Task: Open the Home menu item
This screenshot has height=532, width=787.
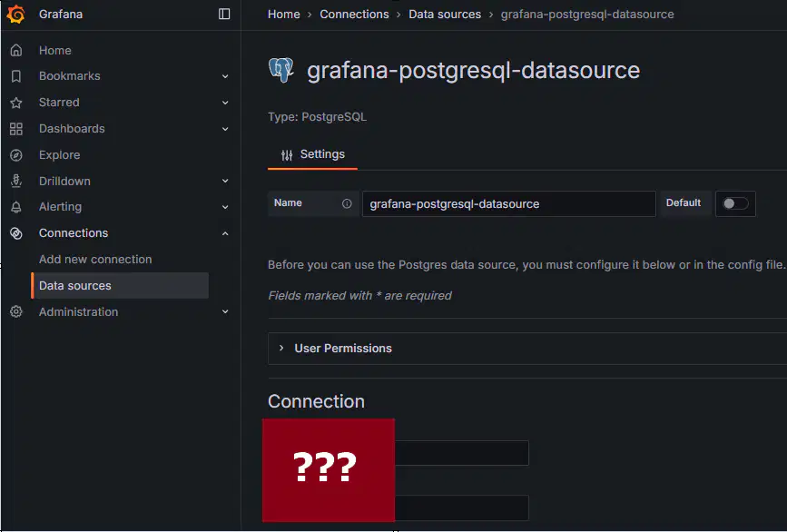Action: (55, 50)
